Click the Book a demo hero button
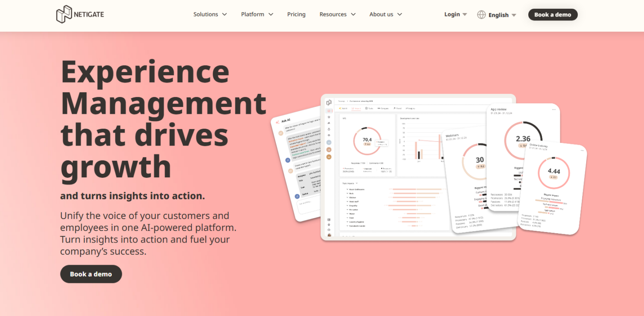Viewport: 644px width, 316px height. click(91, 274)
